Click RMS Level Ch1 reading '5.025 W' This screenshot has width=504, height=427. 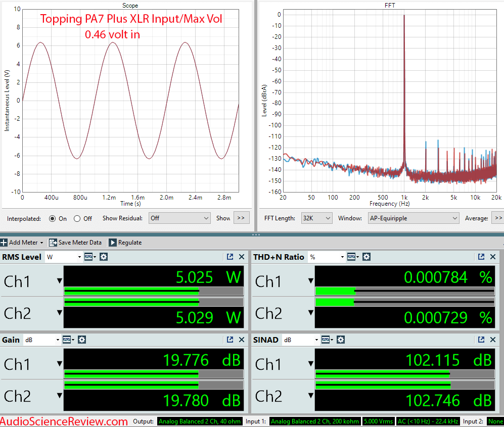[x=208, y=277]
